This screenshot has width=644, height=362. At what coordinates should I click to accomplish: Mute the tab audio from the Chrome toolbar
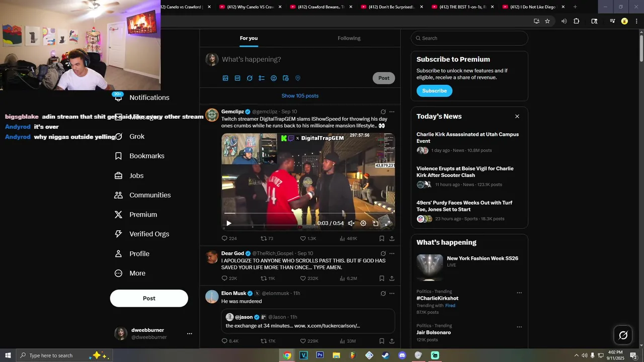pyautogui.click(x=564, y=21)
